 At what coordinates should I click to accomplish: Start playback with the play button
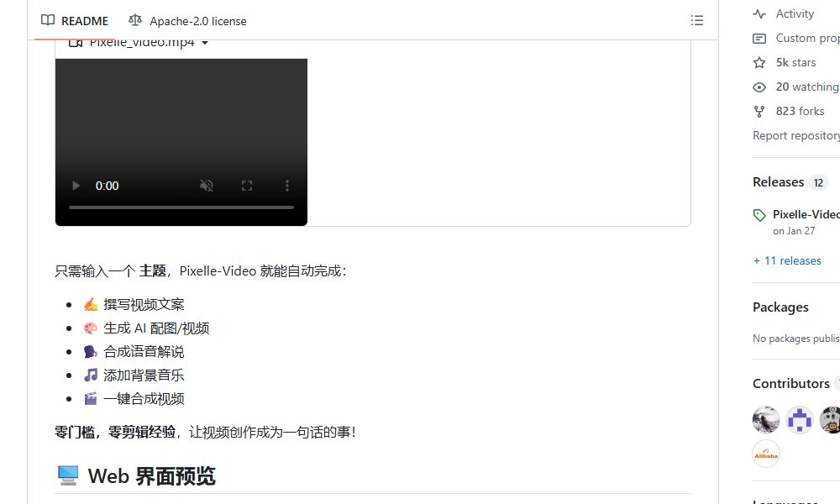(x=76, y=186)
